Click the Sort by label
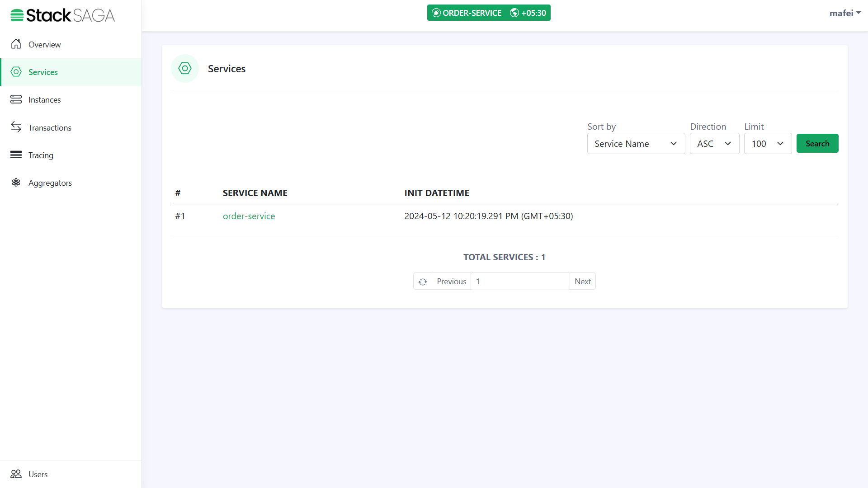This screenshot has height=488, width=868. [x=601, y=127]
